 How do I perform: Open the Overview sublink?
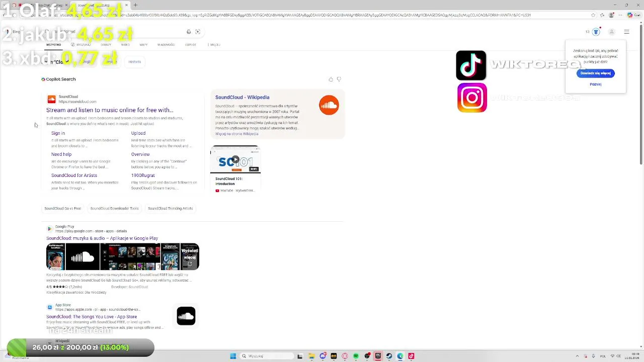point(140,154)
